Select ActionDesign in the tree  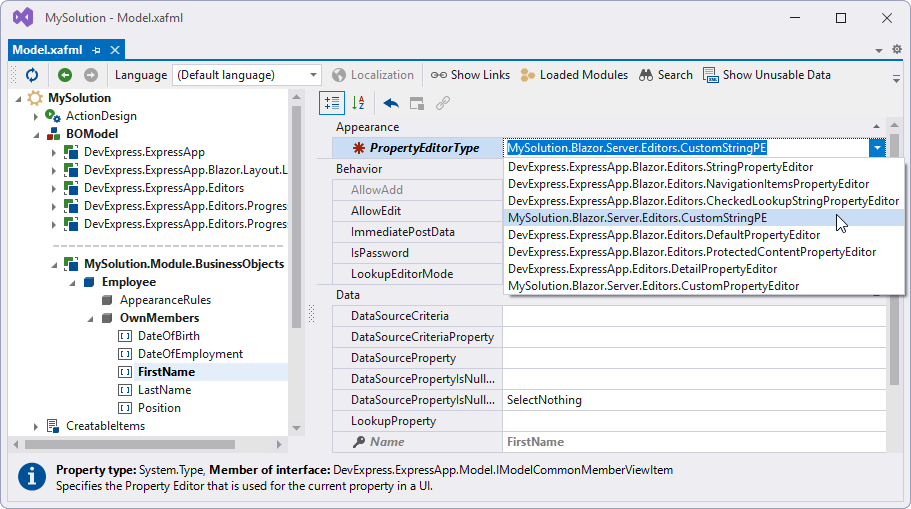(x=101, y=116)
